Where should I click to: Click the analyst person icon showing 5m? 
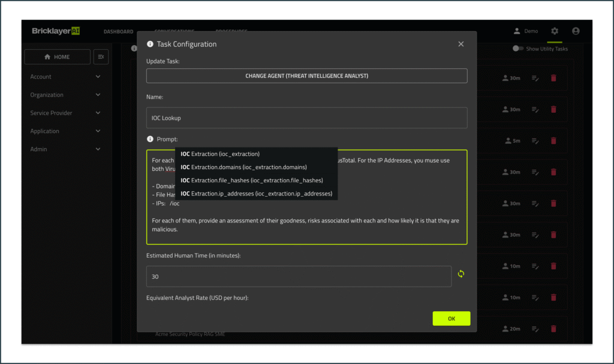(x=508, y=140)
